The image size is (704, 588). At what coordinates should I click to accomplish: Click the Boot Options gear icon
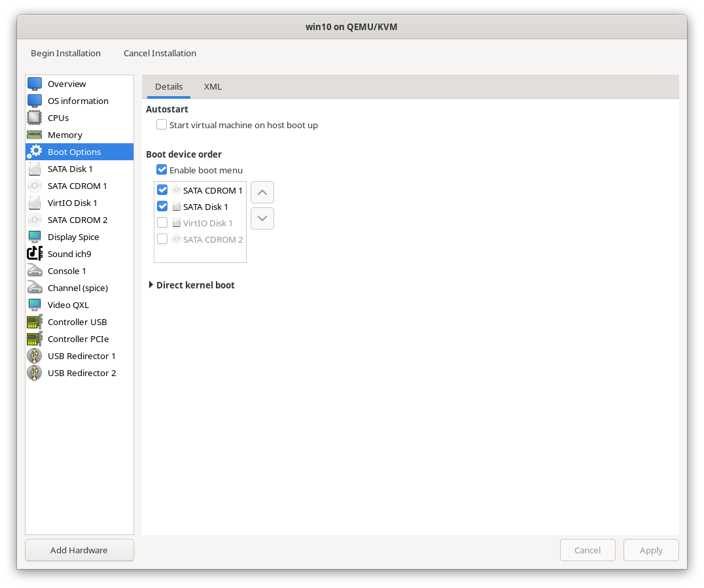pos(35,152)
